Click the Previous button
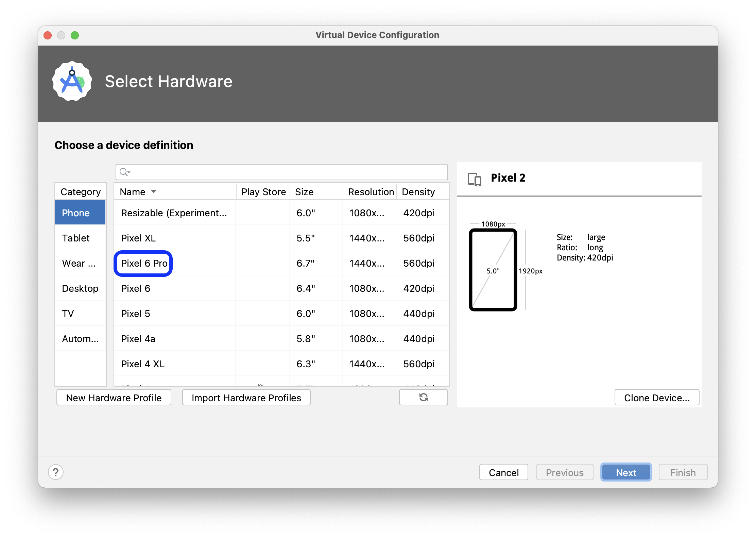Screen dimensions: 756x538 [565, 472]
